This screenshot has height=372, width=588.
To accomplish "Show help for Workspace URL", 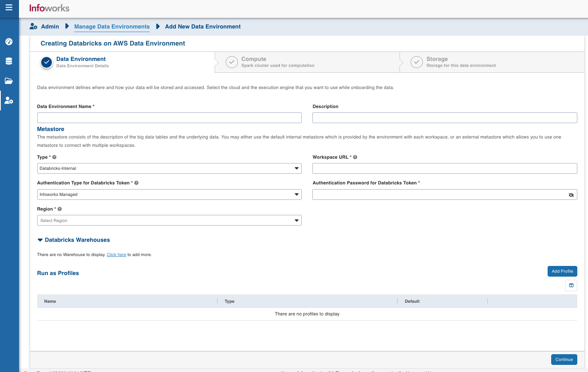I will point(355,157).
